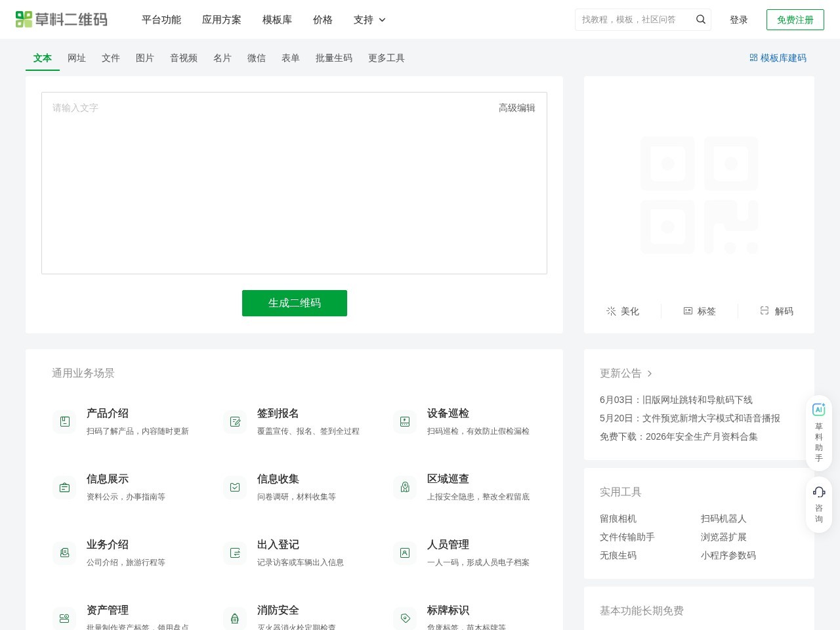This screenshot has height=630, width=840.
Task: Click the 登录 link
Action: pyautogui.click(x=739, y=20)
